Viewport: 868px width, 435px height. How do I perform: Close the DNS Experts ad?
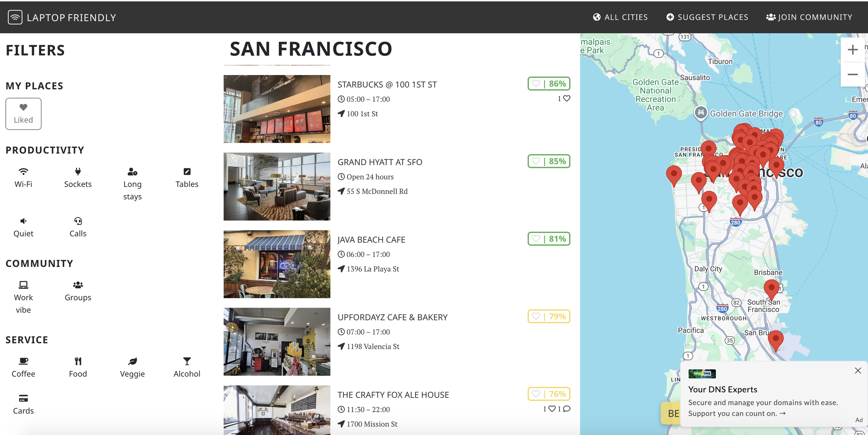[858, 370]
